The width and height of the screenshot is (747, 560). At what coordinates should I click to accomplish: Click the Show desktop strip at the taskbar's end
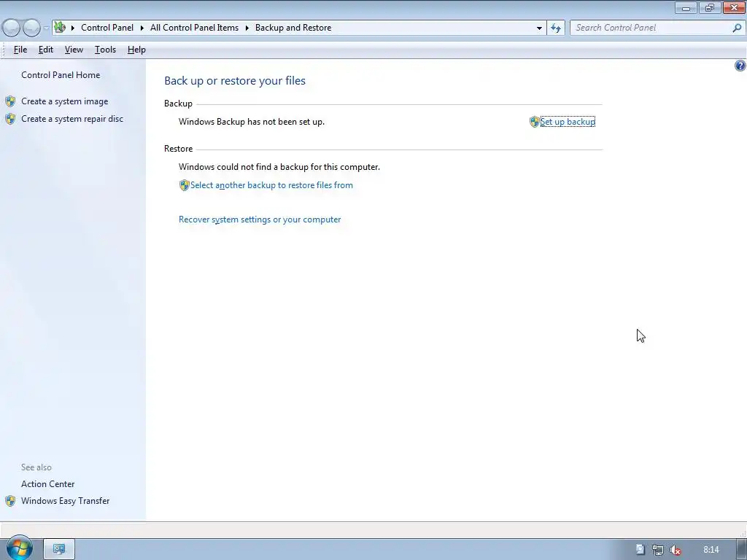tap(742, 550)
